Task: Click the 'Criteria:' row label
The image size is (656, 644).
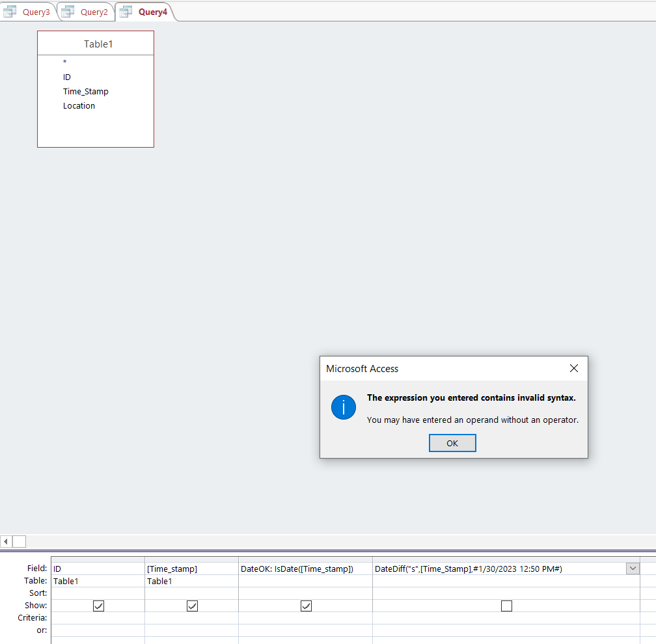Action: [33, 618]
